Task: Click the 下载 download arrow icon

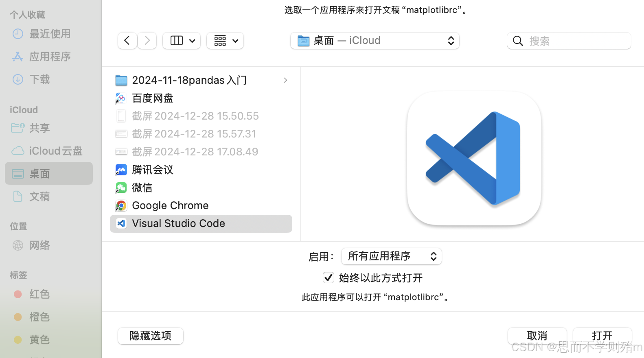Action: pos(18,79)
